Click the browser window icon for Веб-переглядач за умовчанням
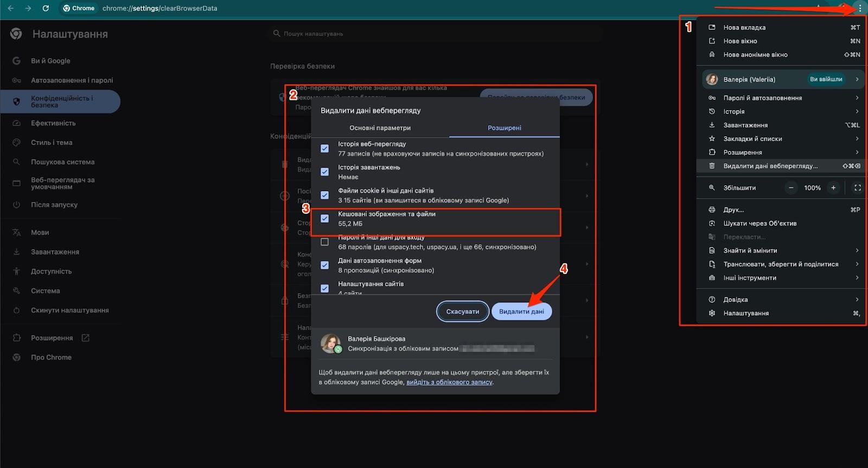 tap(16, 184)
